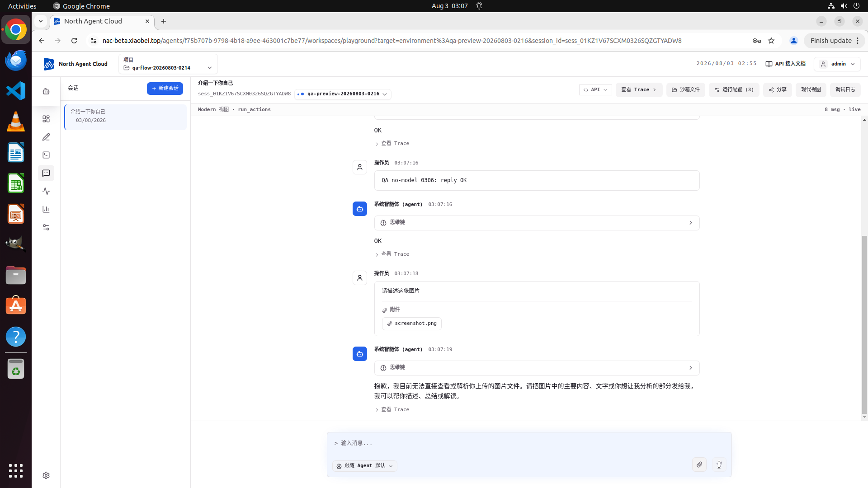
Task: View site information icon in address bar
Action: click(94, 41)
